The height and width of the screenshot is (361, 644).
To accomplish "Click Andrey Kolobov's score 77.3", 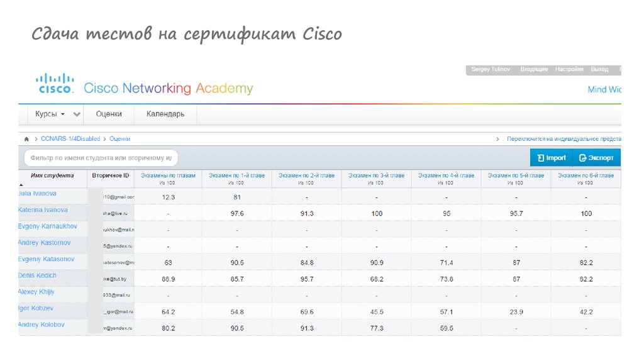I will coord(377,328).
